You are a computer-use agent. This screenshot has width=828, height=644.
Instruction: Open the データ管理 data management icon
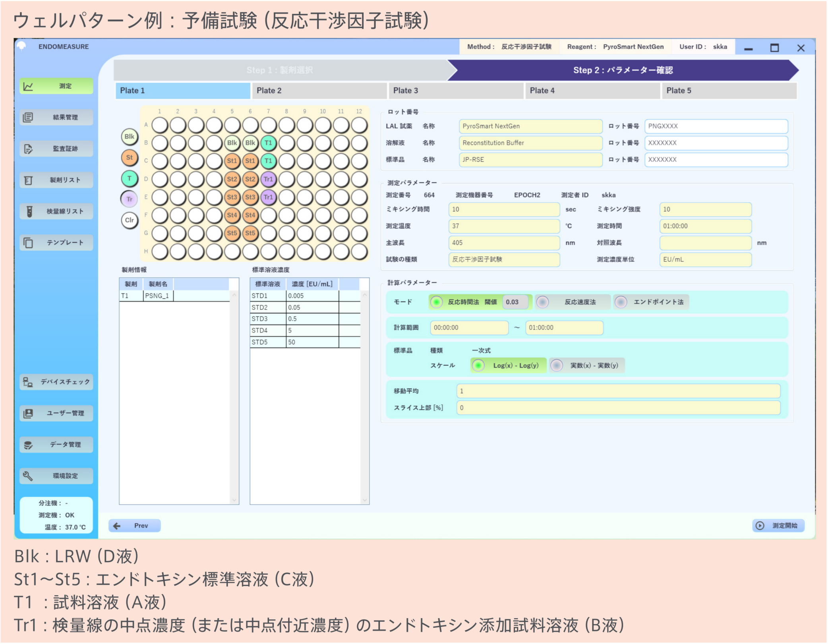29,445
